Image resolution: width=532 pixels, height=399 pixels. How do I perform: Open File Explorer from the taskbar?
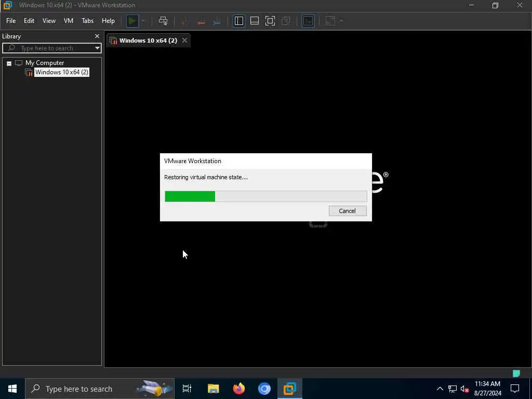pos(214,389)
